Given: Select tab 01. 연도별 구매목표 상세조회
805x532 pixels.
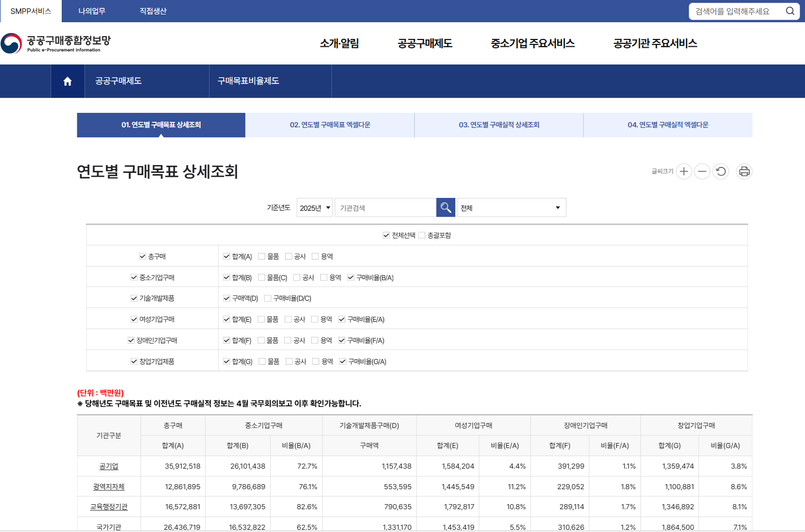Looking at the screenshot, I should pyautogui.click(x=161, y=125).
